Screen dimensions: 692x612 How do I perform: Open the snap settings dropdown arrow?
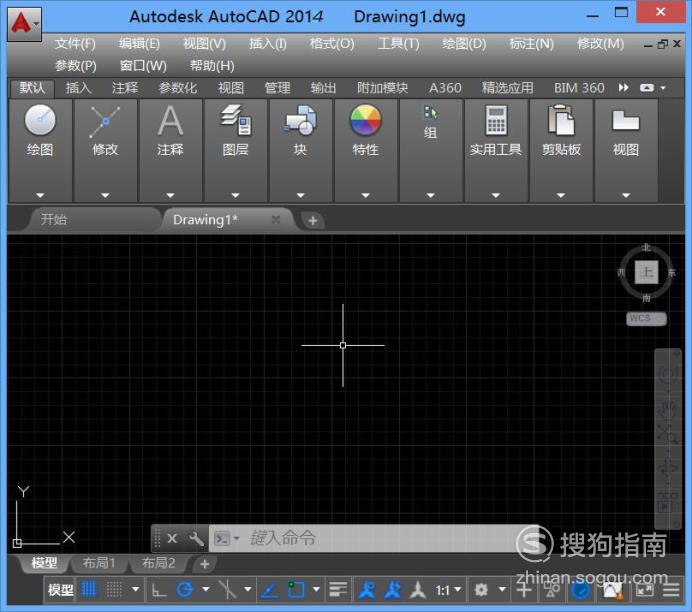[135, 589]
